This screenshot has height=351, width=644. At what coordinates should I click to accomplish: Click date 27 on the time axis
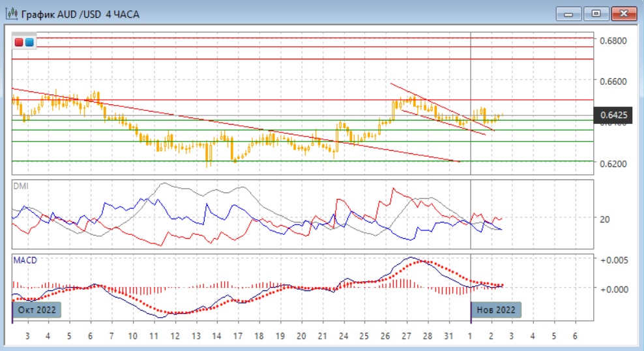point(406,335)
